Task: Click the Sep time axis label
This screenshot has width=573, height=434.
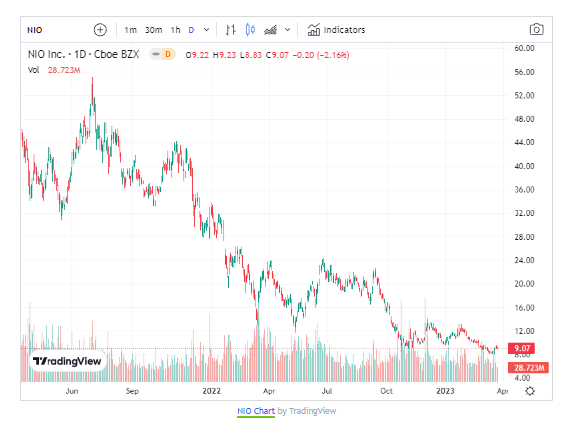Action: click(132, 391)
